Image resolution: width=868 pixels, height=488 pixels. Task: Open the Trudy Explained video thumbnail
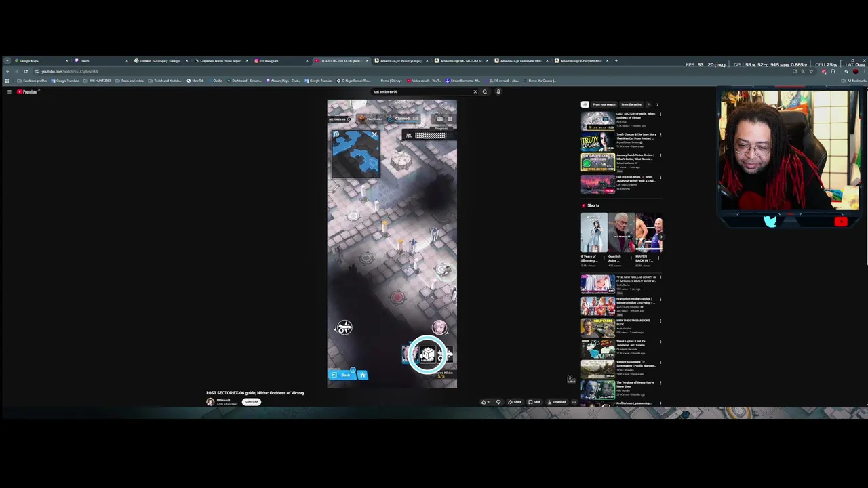pos(597,142)
